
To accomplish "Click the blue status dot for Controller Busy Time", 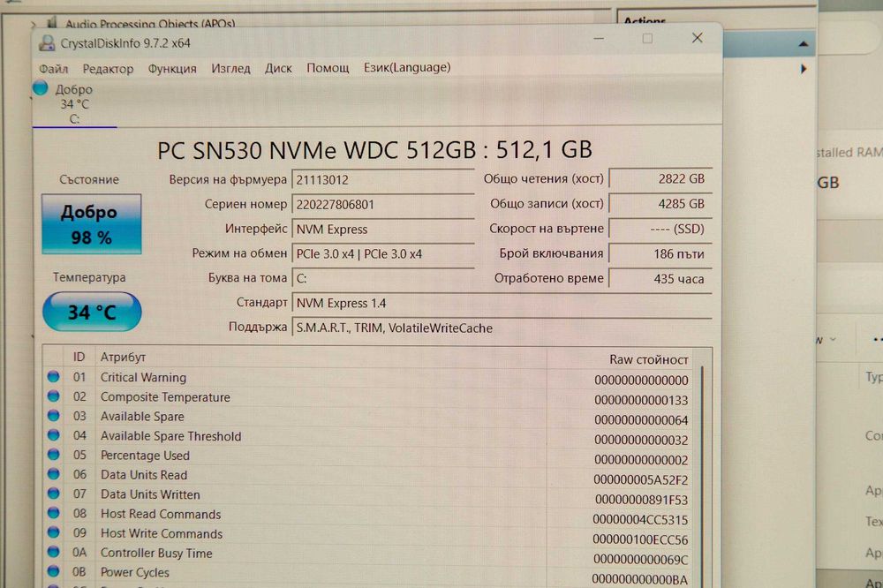I will (54, 552).
